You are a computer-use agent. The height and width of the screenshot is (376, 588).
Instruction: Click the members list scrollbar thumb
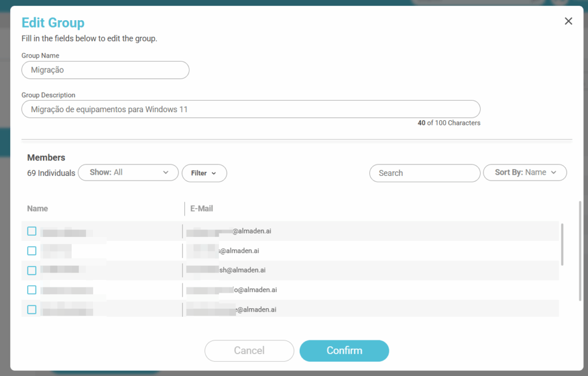[x=562, y=244]
